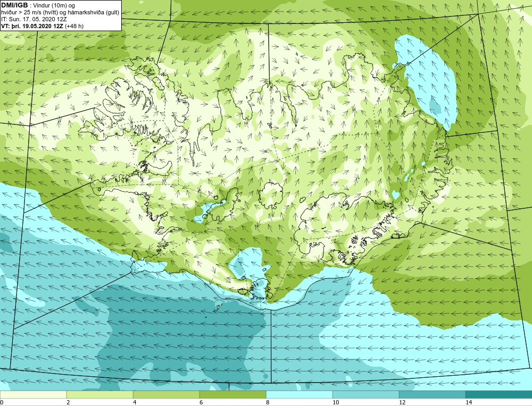This screenshot has height=406, width=532.
Task: Click the 'Vindur (10m) og' title text
Action: 54,5
